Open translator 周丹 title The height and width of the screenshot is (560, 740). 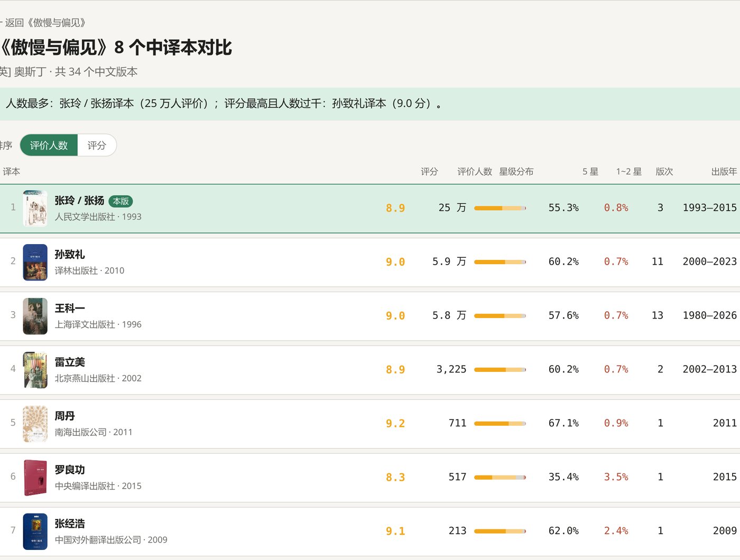64,416
